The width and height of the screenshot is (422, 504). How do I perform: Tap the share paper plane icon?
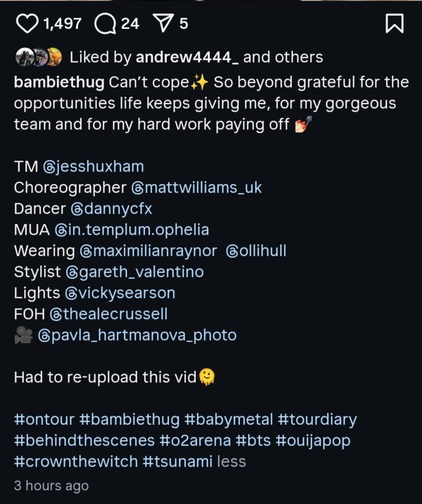162,23
